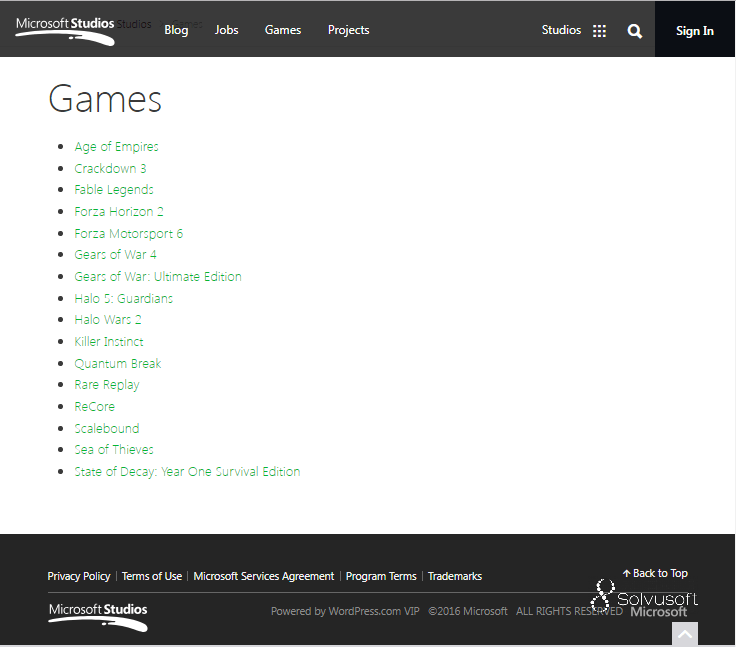Open the Jobs menu item
This screenshot has width=736, height=647.
pos(226,30)
